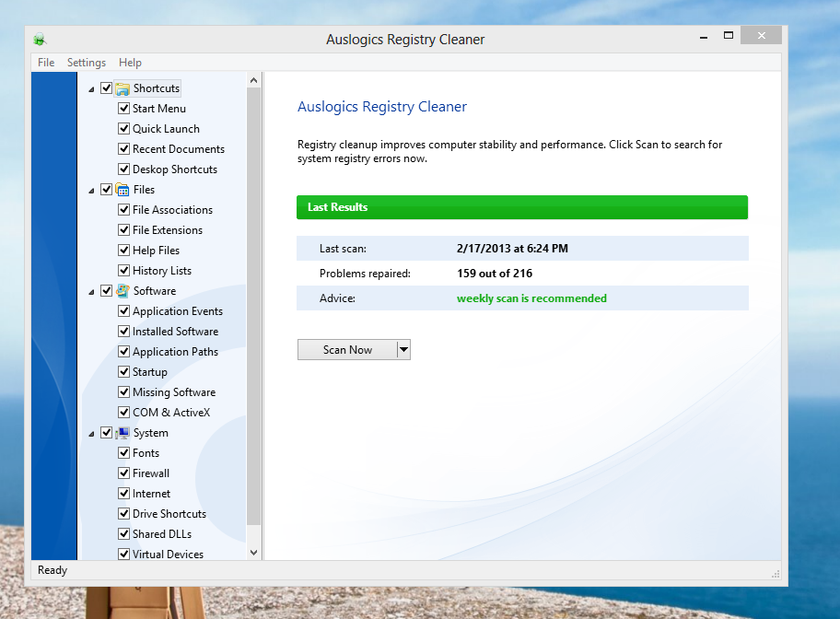Select the Firewall label

(x=151, y=473)
